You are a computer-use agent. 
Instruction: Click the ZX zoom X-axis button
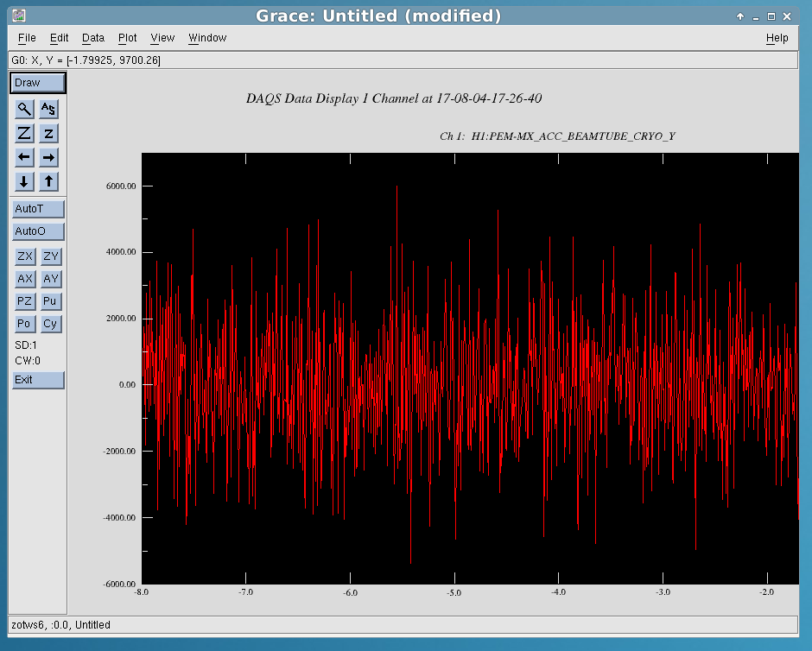click(x=25, y=256)
